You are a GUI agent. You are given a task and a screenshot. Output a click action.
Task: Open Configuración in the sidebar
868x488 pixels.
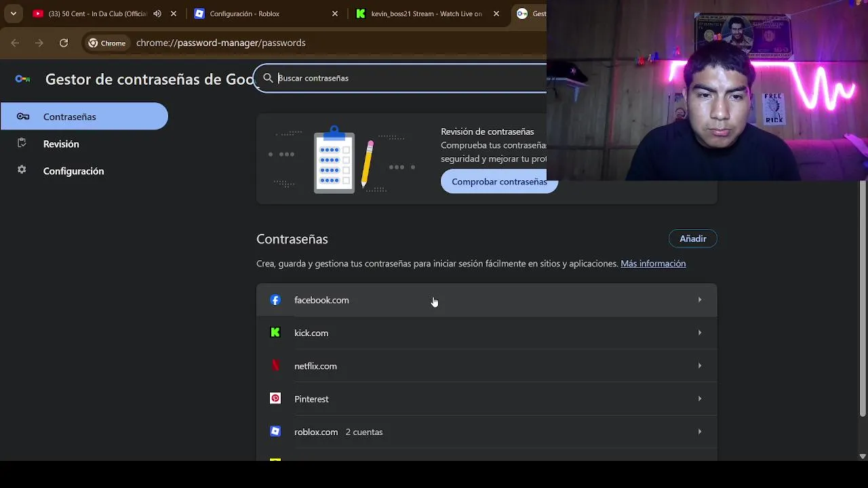click(73, 171)
